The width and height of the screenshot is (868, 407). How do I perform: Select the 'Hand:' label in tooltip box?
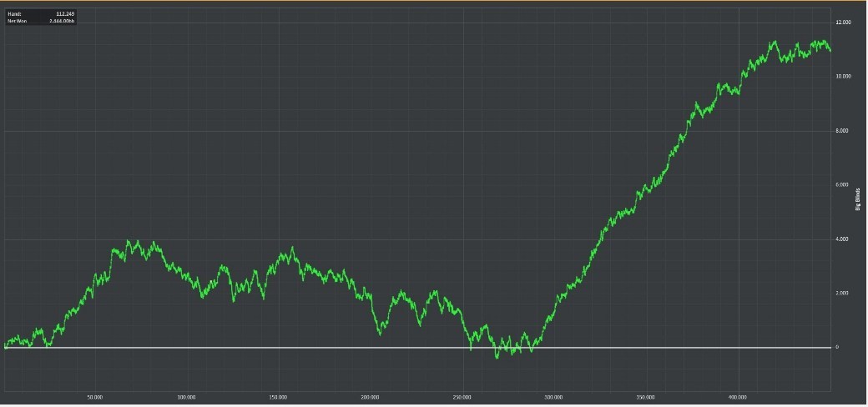[14, 13]
